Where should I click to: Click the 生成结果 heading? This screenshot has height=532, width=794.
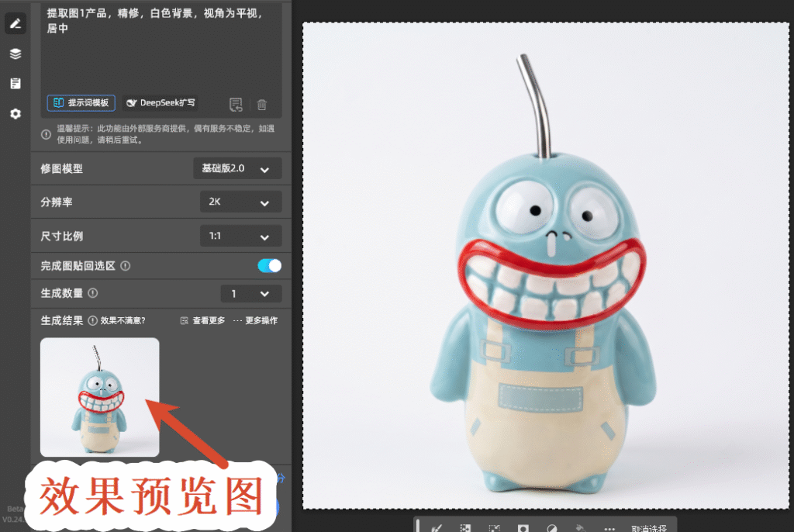pos(62,320)
